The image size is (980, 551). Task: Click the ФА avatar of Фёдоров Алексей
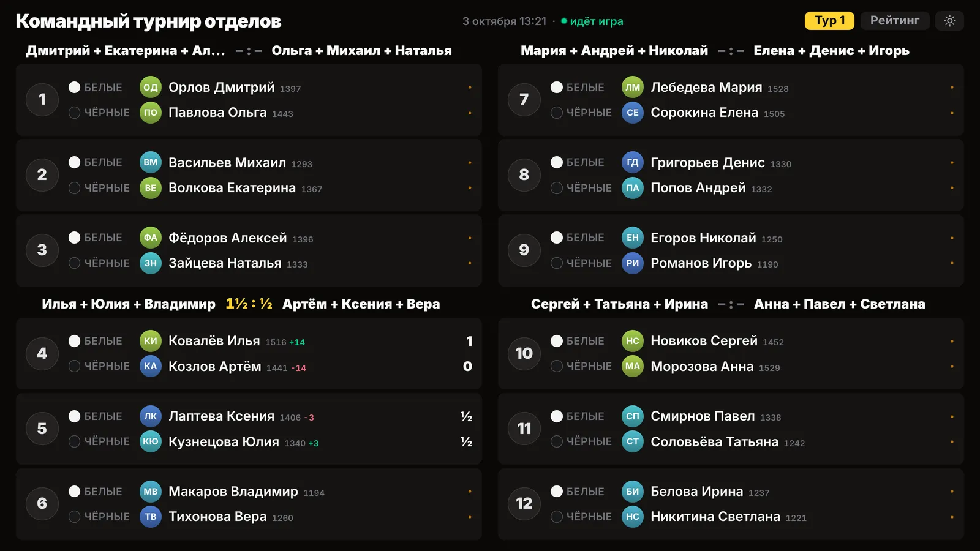tap(151, 238)
